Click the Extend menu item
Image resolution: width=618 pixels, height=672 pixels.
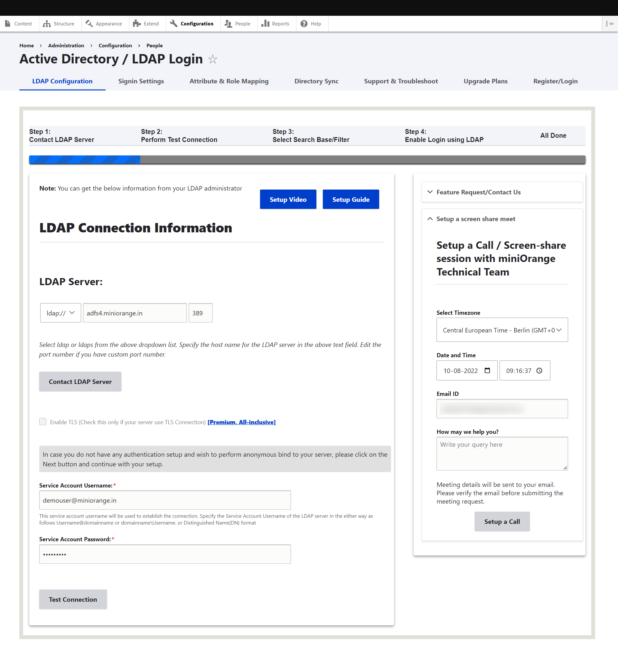click(150, 23)
